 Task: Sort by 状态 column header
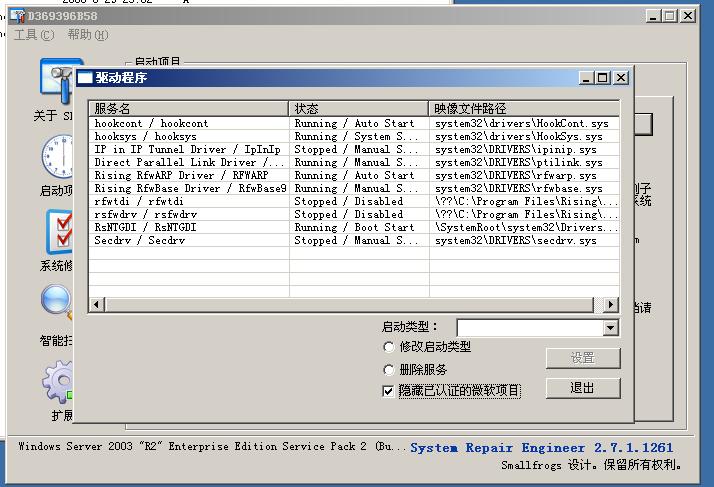point(358,108)
